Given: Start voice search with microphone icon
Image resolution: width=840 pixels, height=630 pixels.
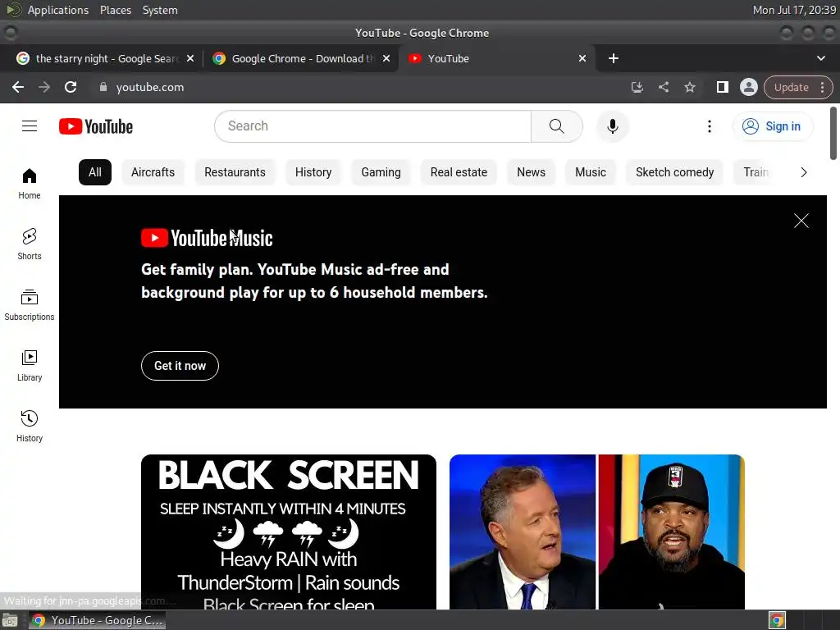Looking at the screenshot, I should click(x=612, y=126).
